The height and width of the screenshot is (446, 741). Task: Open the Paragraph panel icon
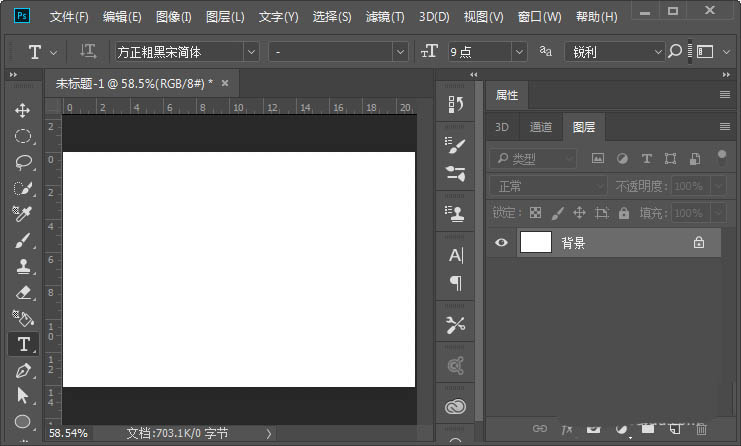click(456, 283)
